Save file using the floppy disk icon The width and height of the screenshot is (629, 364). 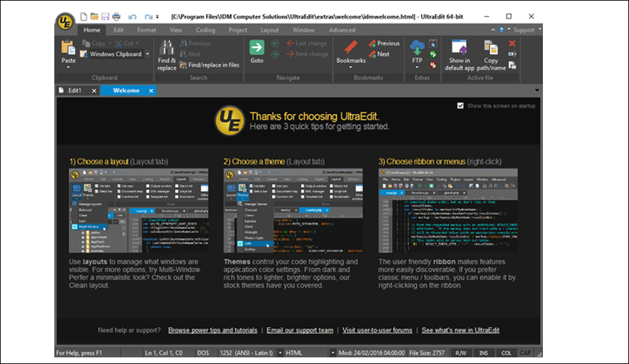click(x=105, y=17)
